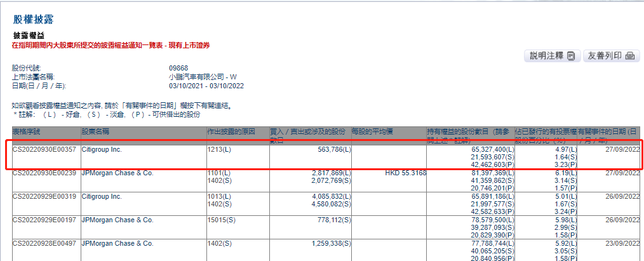Click the percentage 5.01(L)

(x=566, y=197)
